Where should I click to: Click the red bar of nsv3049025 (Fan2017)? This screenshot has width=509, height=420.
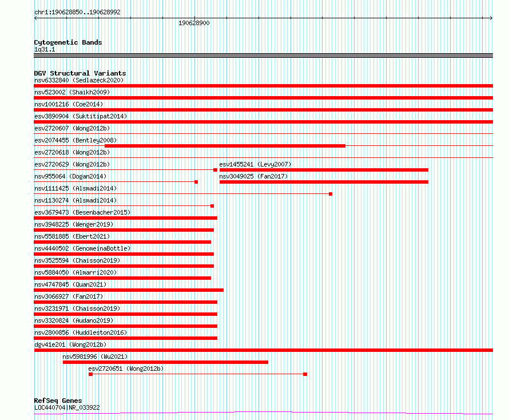(324, 182)
